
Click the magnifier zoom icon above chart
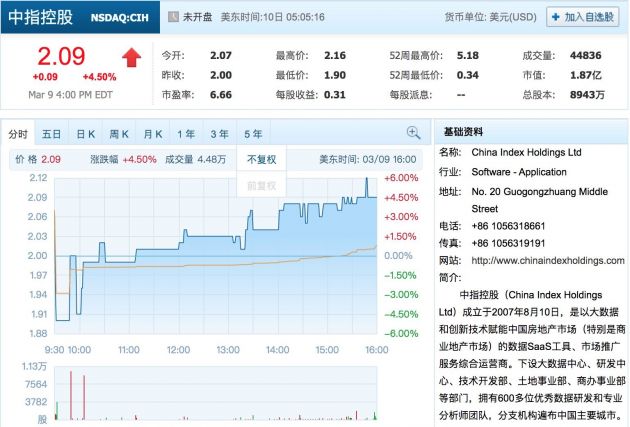(413, 133)
